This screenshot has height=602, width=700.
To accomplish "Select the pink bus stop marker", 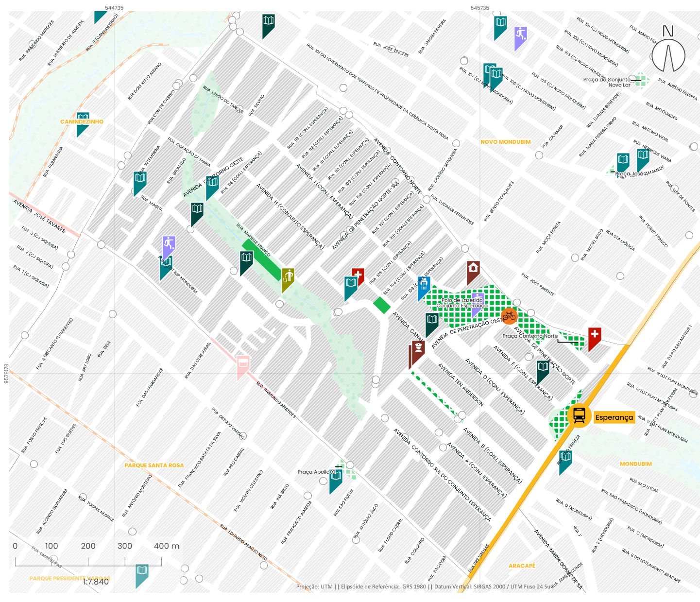I will [243, 367].
